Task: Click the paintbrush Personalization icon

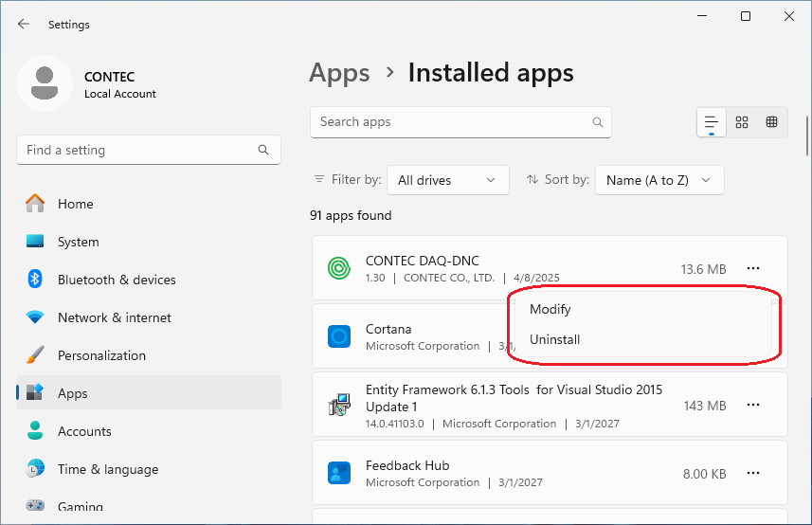Action: coord(35,355)
